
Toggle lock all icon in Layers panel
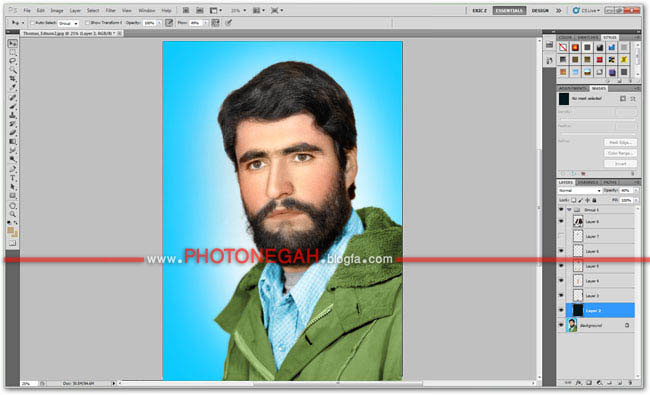[x=594, y=200]
